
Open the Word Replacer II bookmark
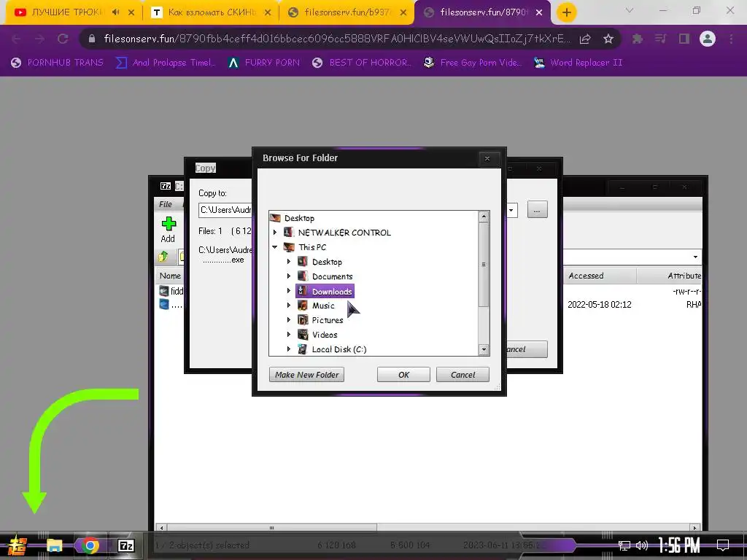578,63
